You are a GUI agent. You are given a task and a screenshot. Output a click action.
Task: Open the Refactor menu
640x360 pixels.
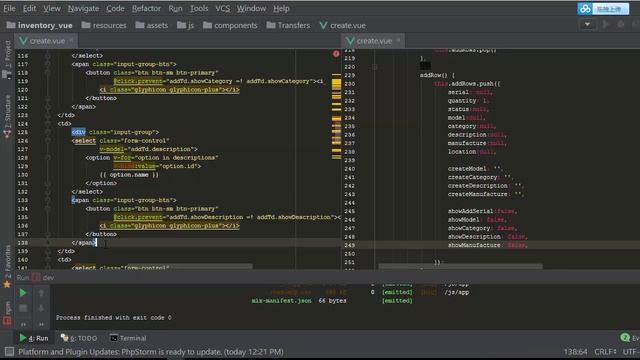[146, 8]
